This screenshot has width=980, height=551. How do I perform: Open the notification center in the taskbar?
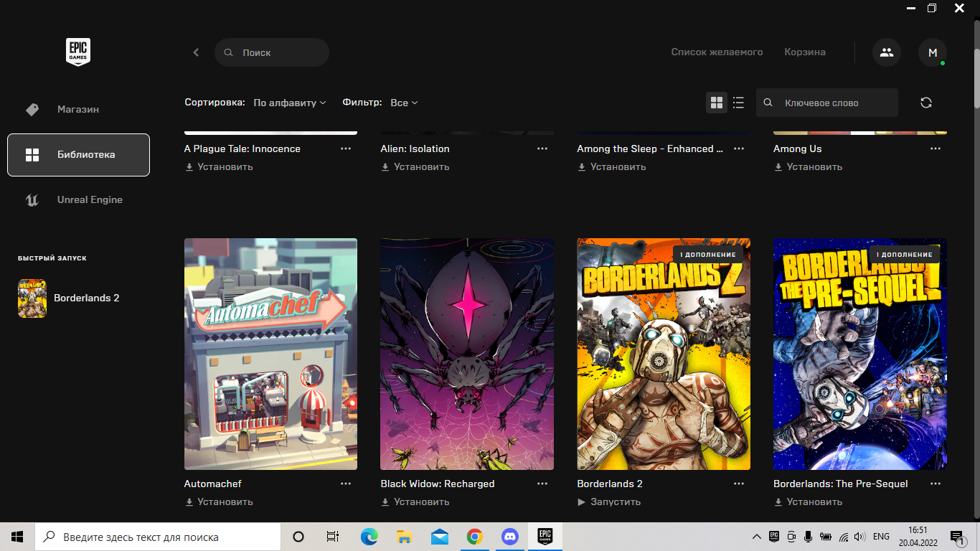pyautogui.click(x=958, y=537)
